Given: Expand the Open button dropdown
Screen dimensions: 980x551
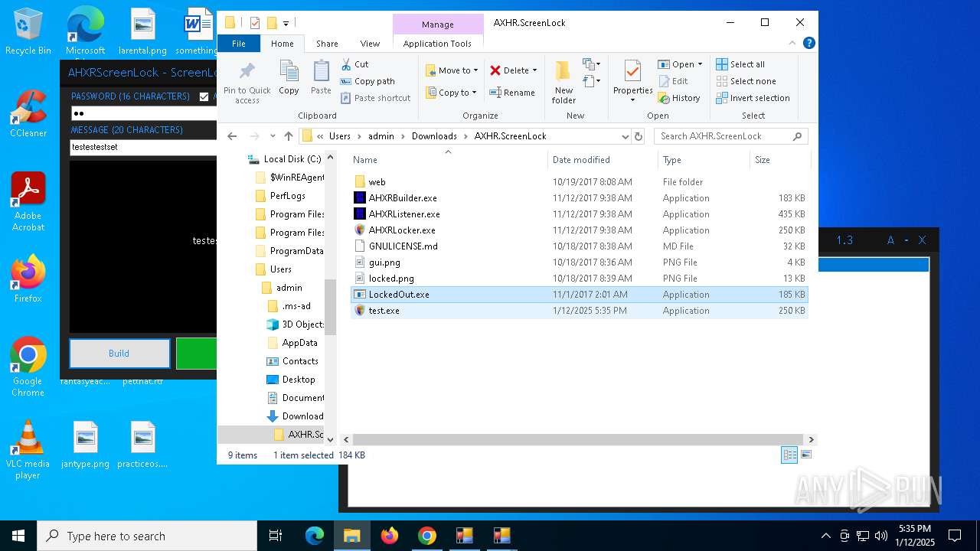Looking at the screenshot, I should [x=700, y=64].
